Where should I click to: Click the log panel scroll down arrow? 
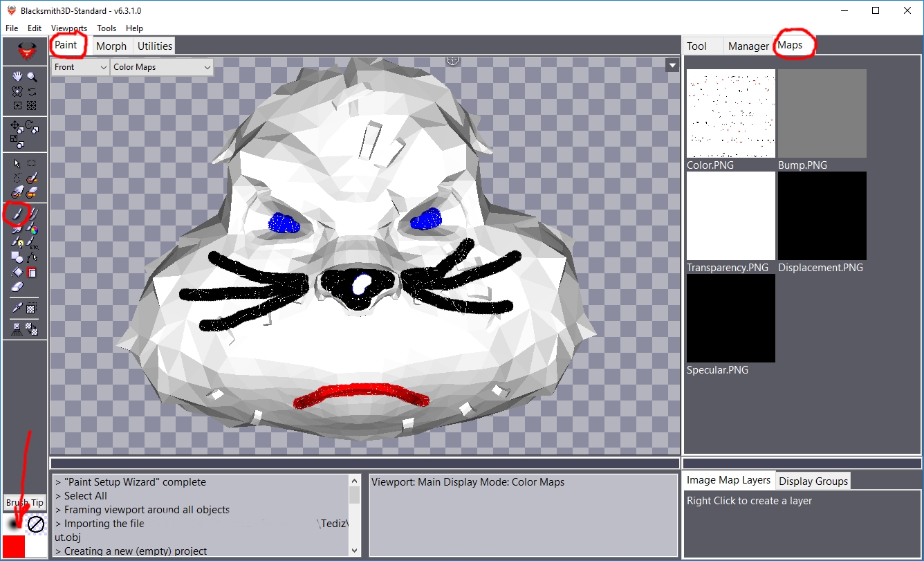[355, 550]
